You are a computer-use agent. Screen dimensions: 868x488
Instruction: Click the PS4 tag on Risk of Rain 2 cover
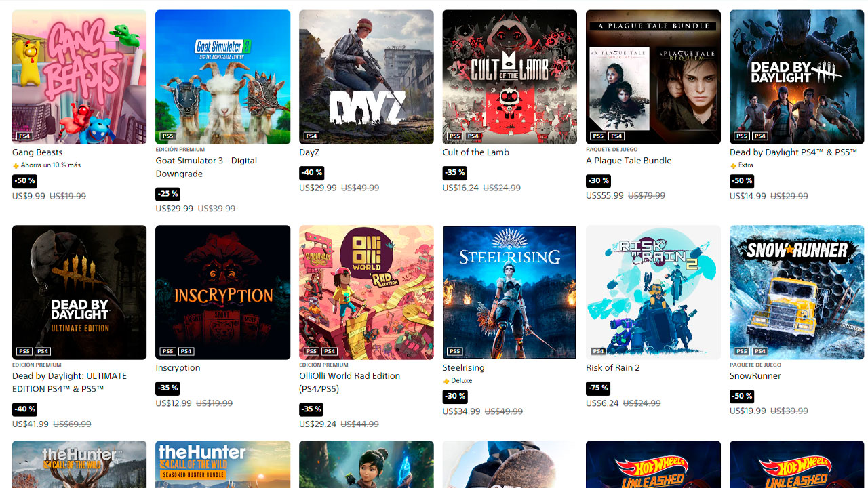click(598, 351)
